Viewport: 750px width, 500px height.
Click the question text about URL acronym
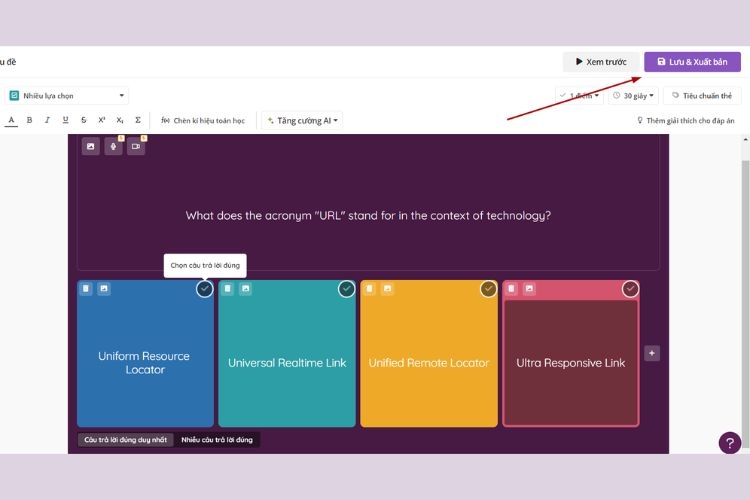click(368, 215)
